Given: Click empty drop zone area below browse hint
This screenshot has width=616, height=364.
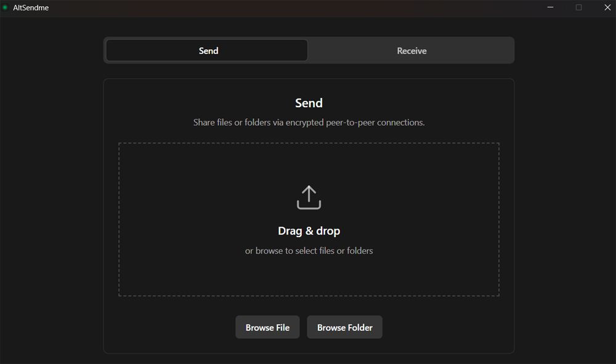Looking at the screenshot, I should coord(309,276).
